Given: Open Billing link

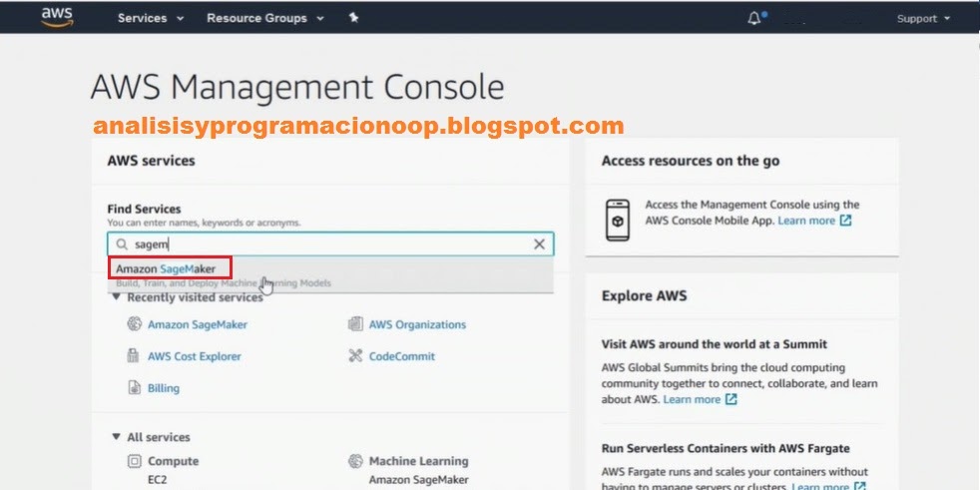Looking at the screenshot, I should coord(164,388).
